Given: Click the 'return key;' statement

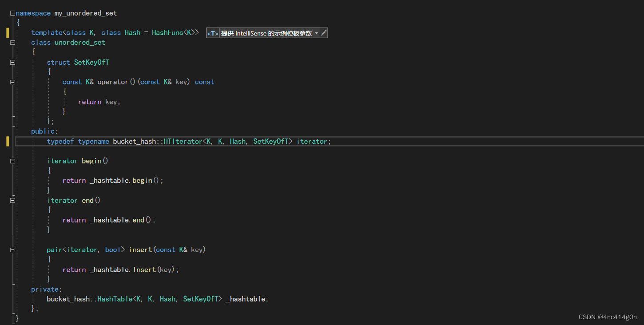Looking at the screenshot, I should pos(99,102).
